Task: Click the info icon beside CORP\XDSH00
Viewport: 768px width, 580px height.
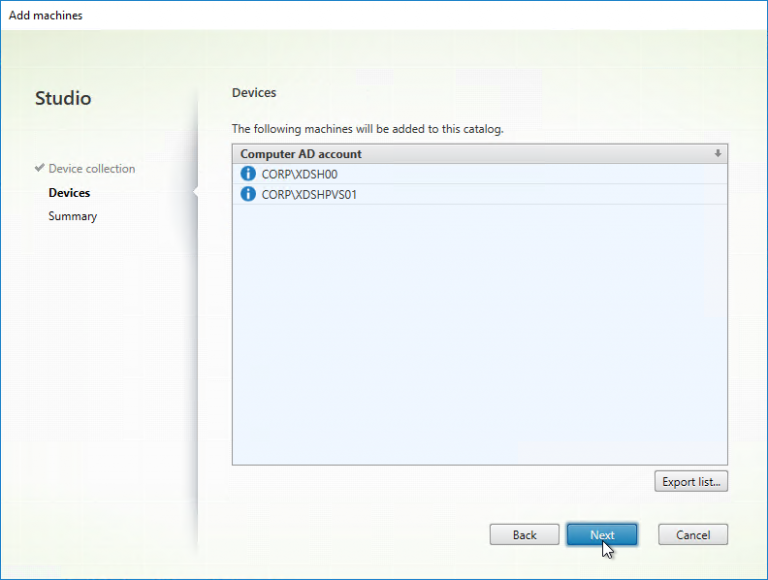Action: [248, 173]
